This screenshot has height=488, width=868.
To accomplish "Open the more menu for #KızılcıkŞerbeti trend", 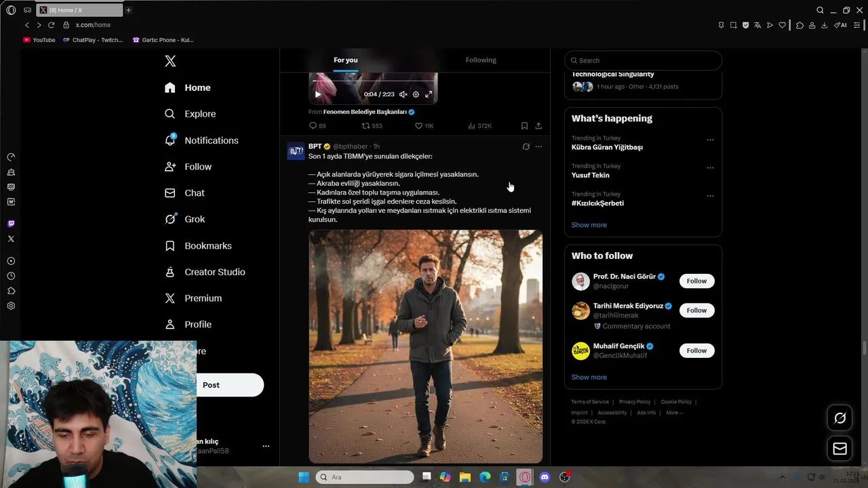I will pyautogui.click(x=710, y=196).
